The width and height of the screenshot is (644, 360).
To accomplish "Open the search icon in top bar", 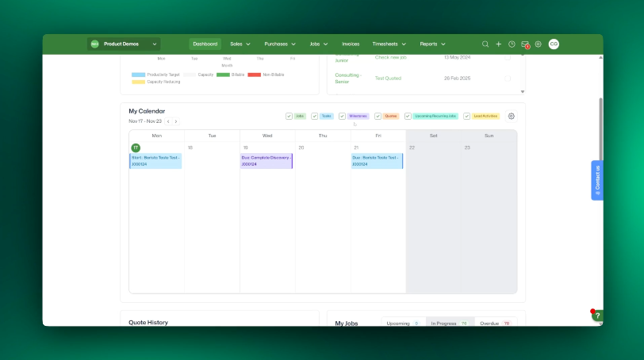I will point(485,44).
